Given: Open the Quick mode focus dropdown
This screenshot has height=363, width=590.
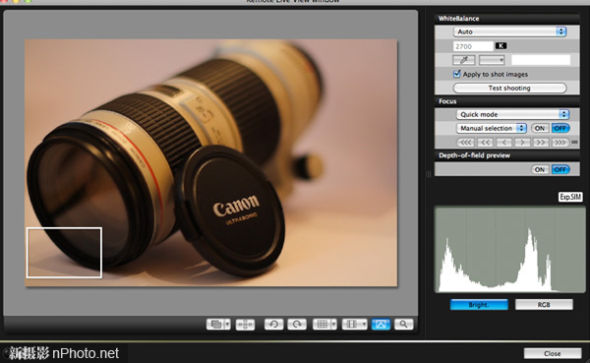Looking at the screenshot, I should coord(513,114).
